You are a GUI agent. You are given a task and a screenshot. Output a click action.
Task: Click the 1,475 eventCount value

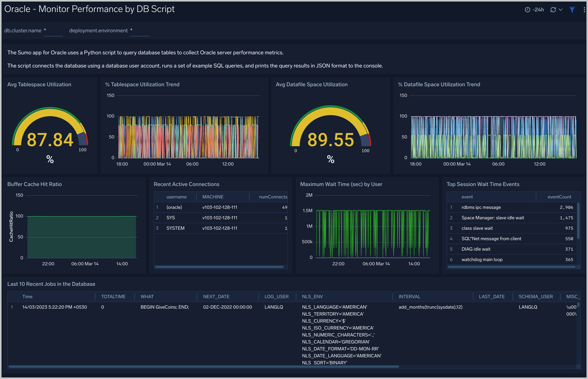click(x=566, y=218)
